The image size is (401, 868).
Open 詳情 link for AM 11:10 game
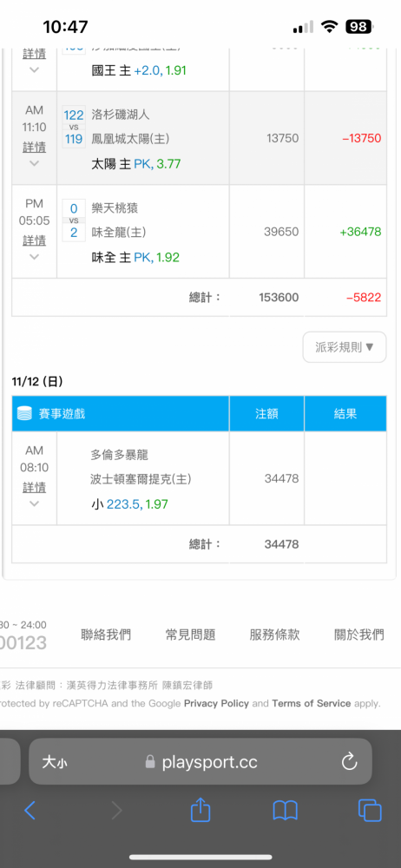[x=35, y=147]
